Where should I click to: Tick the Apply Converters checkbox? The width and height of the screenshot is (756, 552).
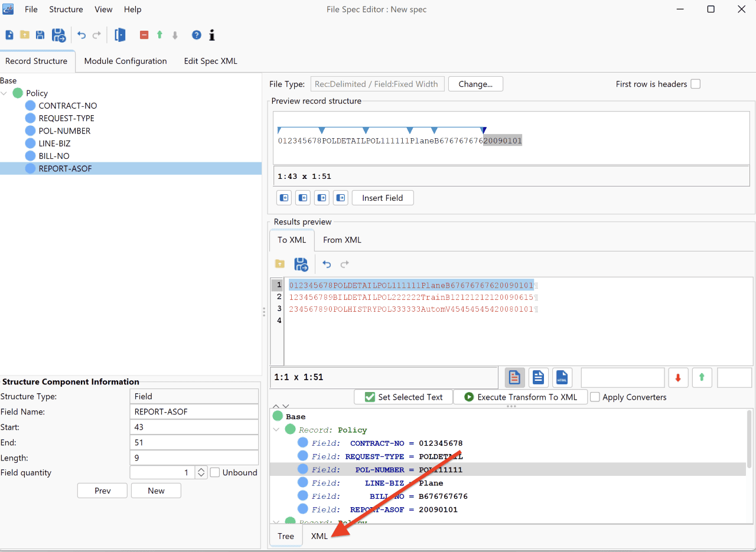point(595,397)
